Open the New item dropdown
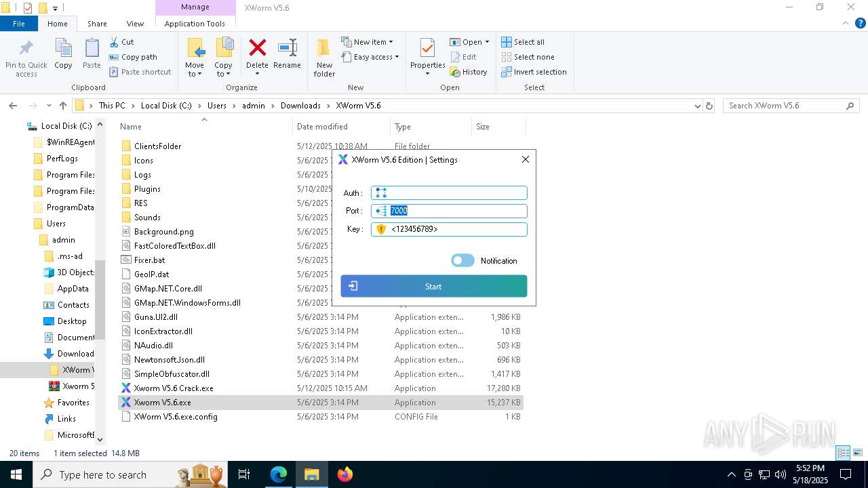Screen dimensions: 868x488 367,42
